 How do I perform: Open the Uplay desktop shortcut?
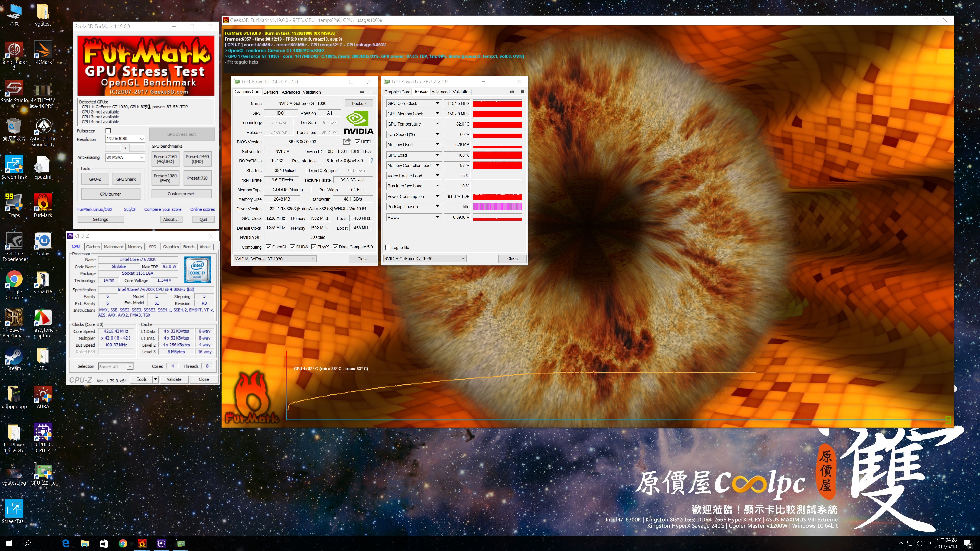[x=43, y=244]
